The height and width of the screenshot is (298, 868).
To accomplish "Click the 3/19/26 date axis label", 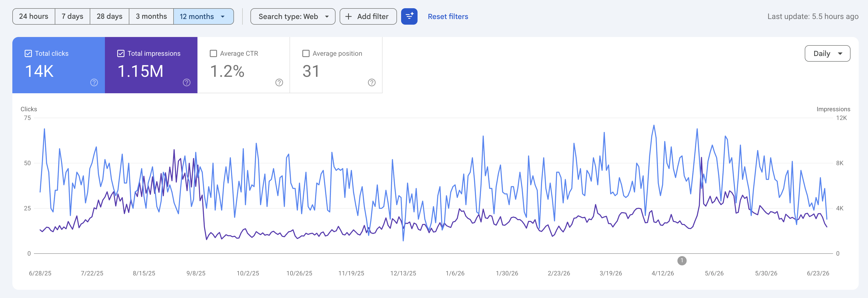I will click(611, 273).
